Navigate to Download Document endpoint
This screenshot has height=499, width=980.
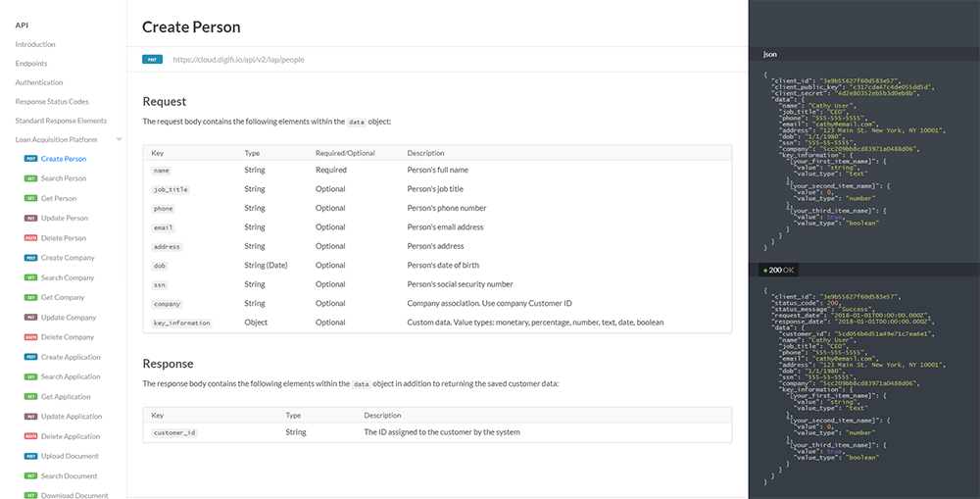pos(74,495)
